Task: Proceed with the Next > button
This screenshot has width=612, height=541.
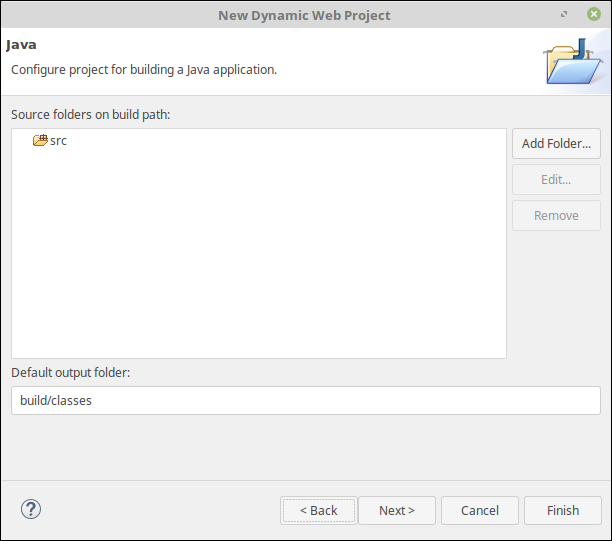Action: (397, 511)
